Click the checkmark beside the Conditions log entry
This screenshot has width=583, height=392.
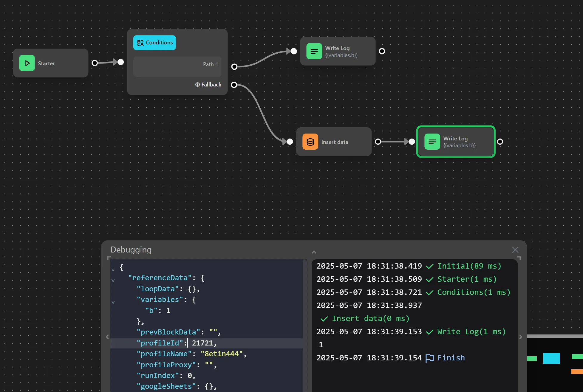[429, 292]
